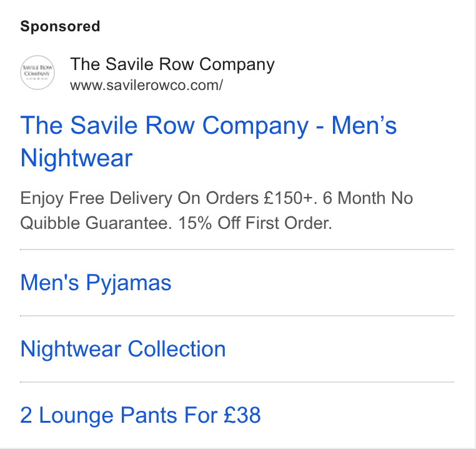Click the word Collection in the second sitelink
This screenshot has width=476, height=449.
(177, 349)
